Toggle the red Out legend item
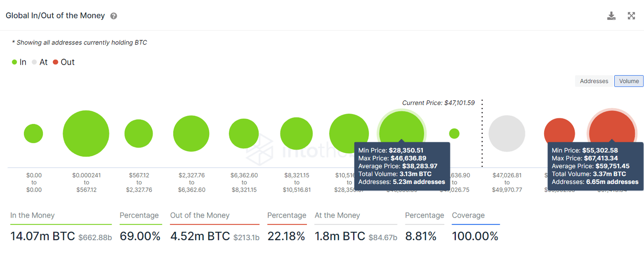Viewport: 644px width, 260px height. point(63,62)
